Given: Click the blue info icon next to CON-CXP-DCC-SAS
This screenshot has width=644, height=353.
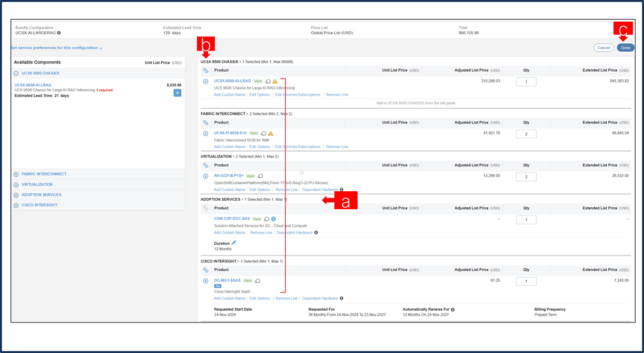Looking at the screenshot, I should tap(274, 219).
